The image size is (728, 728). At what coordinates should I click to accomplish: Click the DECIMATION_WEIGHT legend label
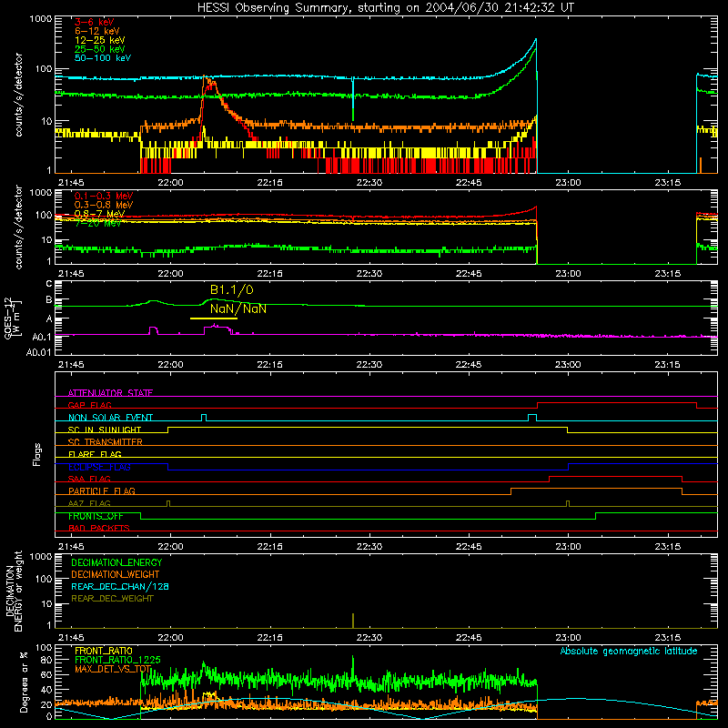tap(116, 574)
